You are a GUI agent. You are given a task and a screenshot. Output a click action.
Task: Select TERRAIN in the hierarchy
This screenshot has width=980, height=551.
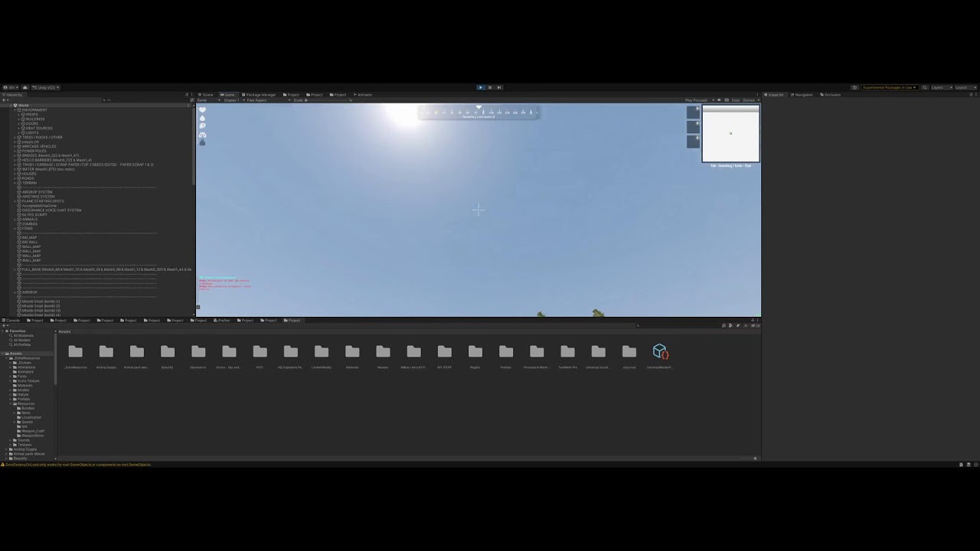29,183
